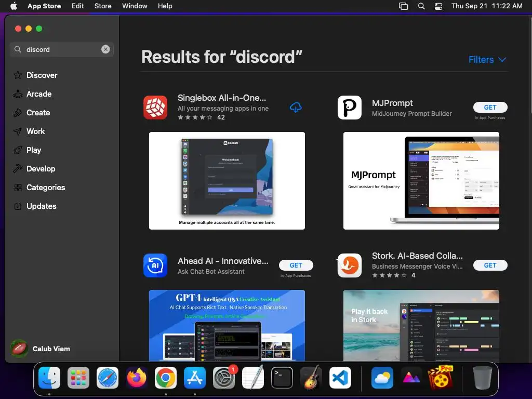Open the Trash in the Dock
The width and height of the screenshot is (532, 399).
coord(483,378)
